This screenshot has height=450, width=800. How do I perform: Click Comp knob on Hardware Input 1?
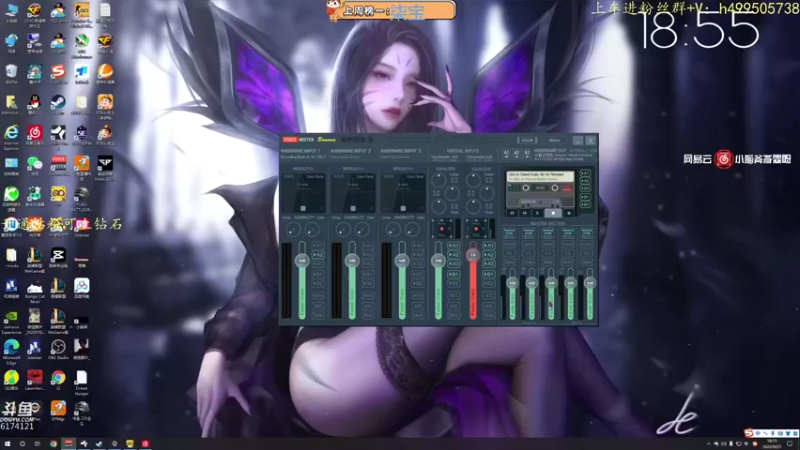[293, 230]
